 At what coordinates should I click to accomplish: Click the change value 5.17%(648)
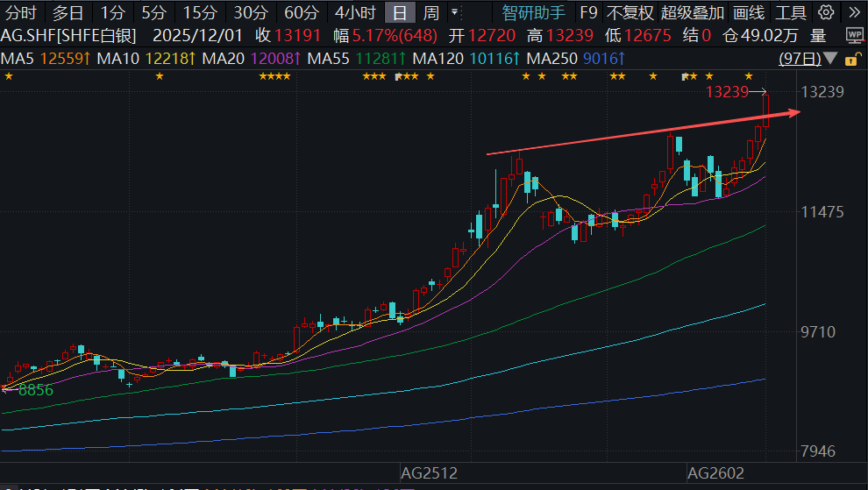395,36
